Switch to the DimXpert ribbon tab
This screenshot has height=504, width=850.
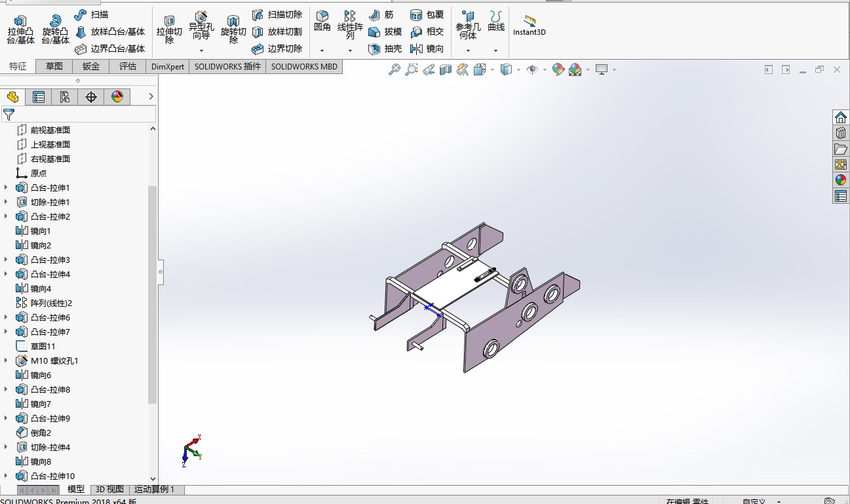[168, 66]
